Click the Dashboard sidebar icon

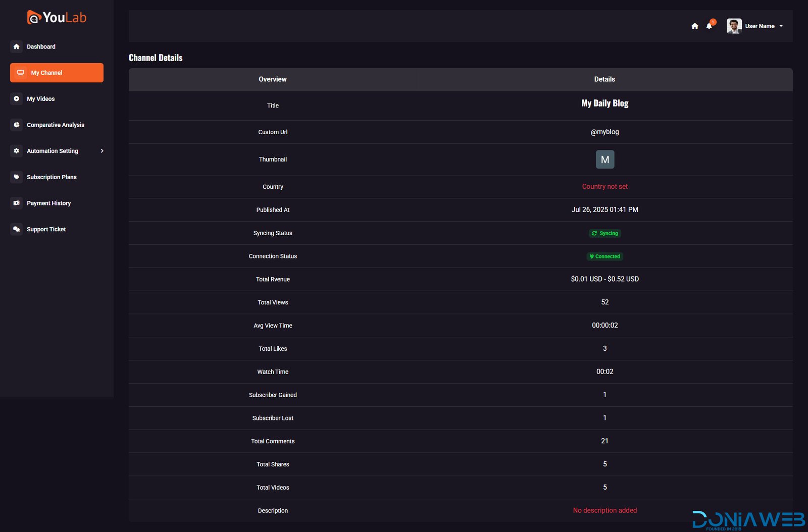[x=17, y=46]
